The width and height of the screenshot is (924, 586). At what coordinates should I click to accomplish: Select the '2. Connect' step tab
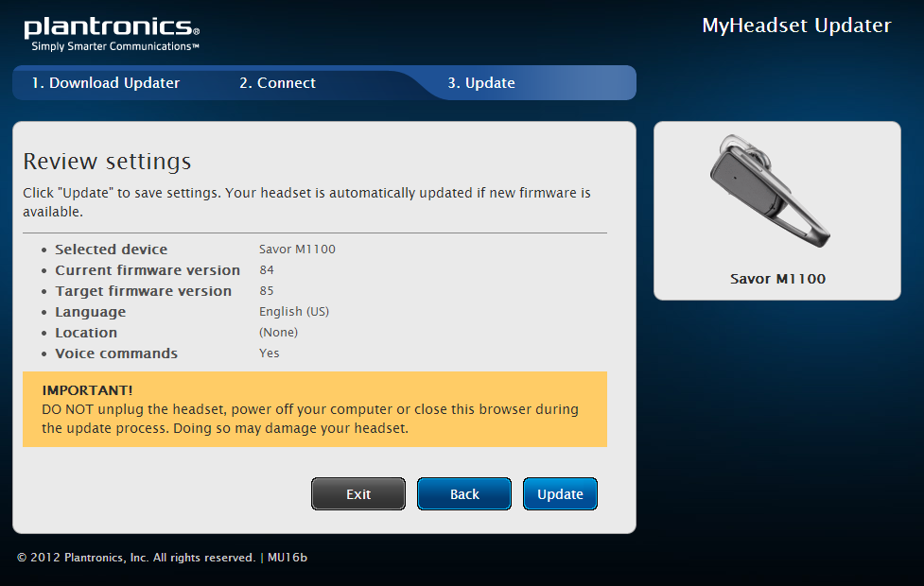tap(277, 83)
